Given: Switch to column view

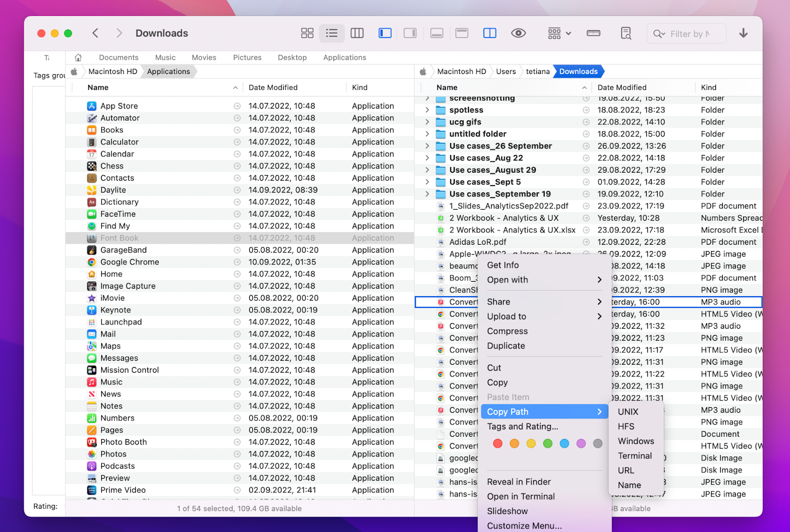Looking at the screenshot, I should pyautogui.click(x=357, y=33).
